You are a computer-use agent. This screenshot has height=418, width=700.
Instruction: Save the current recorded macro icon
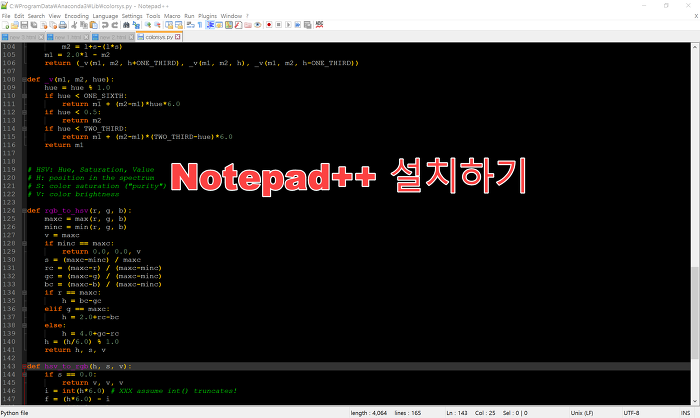[x=308, y=25]
